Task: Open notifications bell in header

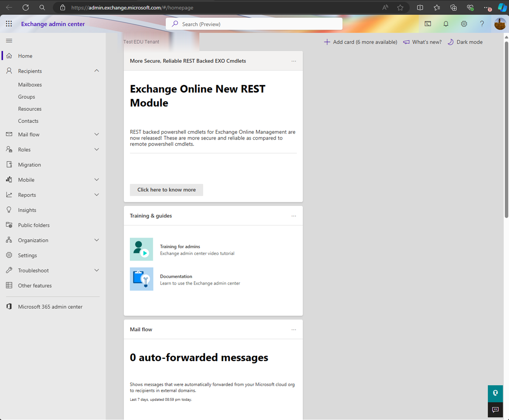Action: click(x=446, y=24)
